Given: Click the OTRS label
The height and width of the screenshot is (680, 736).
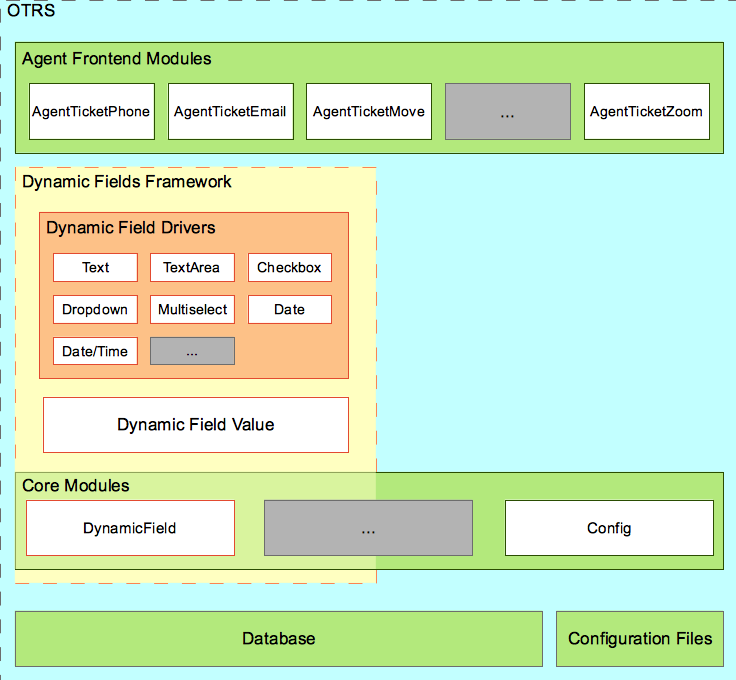Looking at the screenshot, I should click(31, 10).
